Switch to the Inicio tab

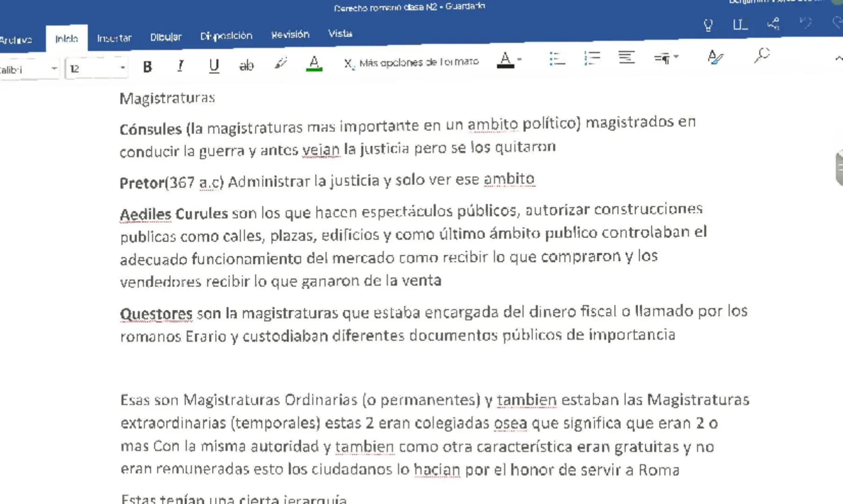[66, 39]
